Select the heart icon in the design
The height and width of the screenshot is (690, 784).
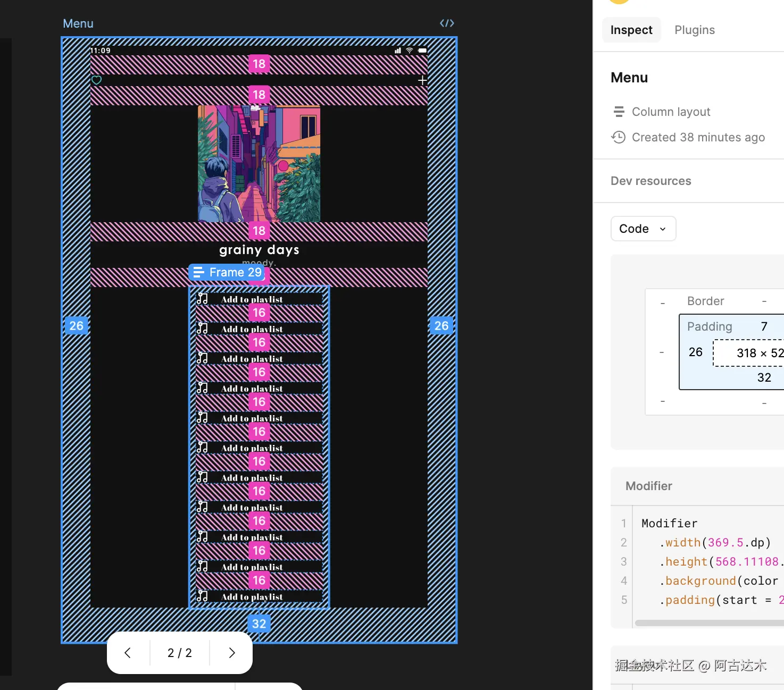tap(96, 80)
